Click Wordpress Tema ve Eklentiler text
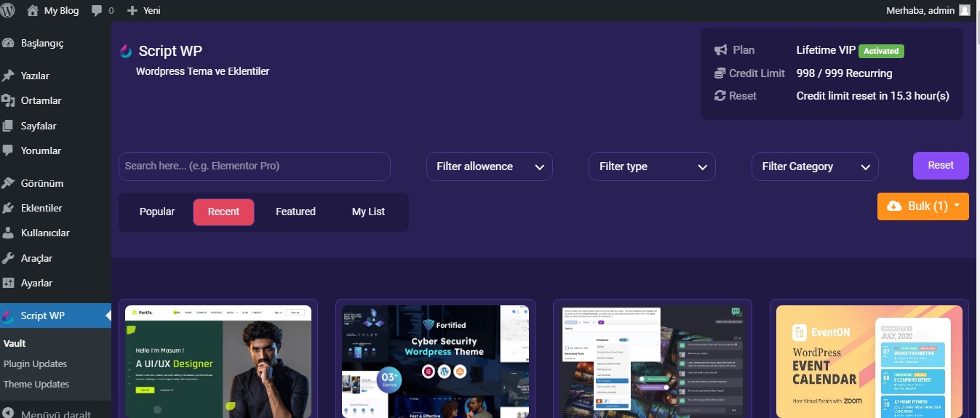Image resolution: width=980 pixels, height=418 pixels. pos(202,71)
